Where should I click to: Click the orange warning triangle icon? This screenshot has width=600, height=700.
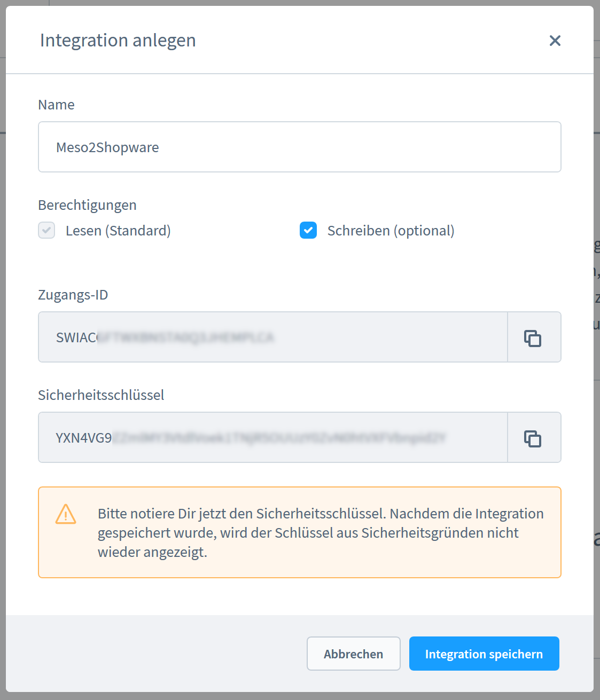[x=66, y=514]
